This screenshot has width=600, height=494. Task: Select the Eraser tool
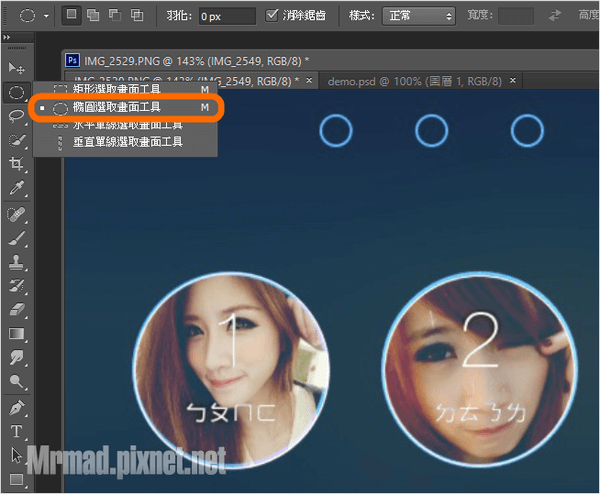click(17, 309)
